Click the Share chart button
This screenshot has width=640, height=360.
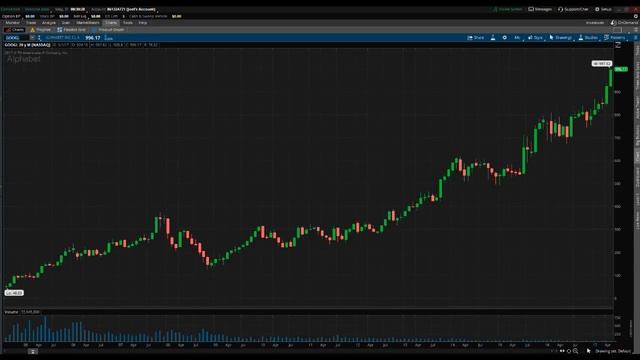(x=476, y=38)
